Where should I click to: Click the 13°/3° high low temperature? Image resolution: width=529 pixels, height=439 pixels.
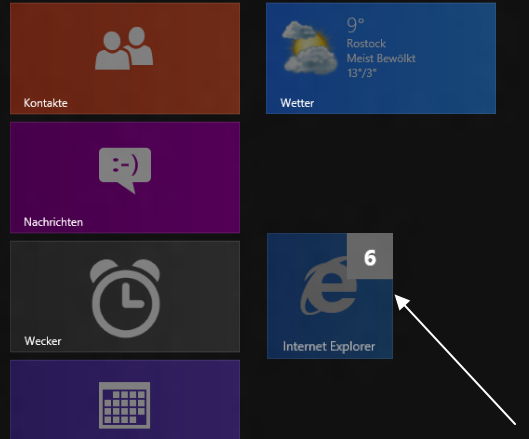click(362, 73)
